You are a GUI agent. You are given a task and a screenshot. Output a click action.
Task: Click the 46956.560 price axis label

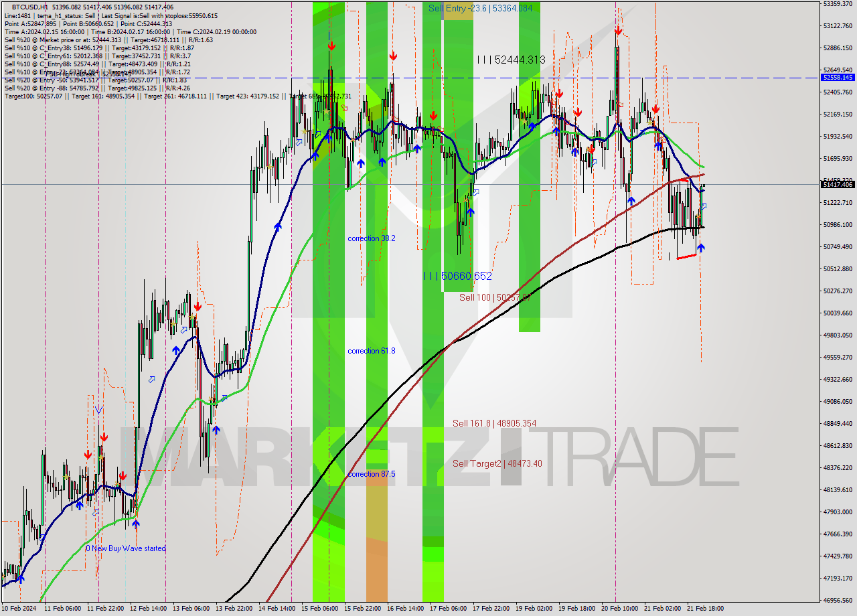[838, 601]
